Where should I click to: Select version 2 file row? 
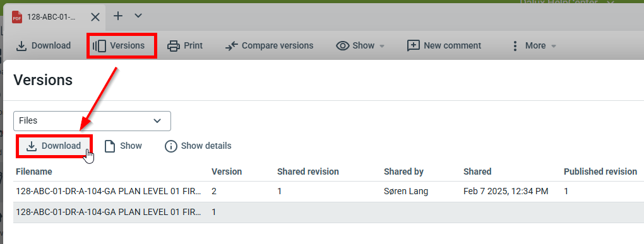328,192
